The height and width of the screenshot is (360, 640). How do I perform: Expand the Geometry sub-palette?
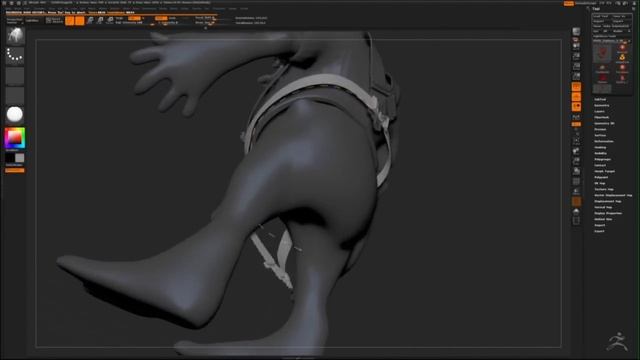(602, 105)
